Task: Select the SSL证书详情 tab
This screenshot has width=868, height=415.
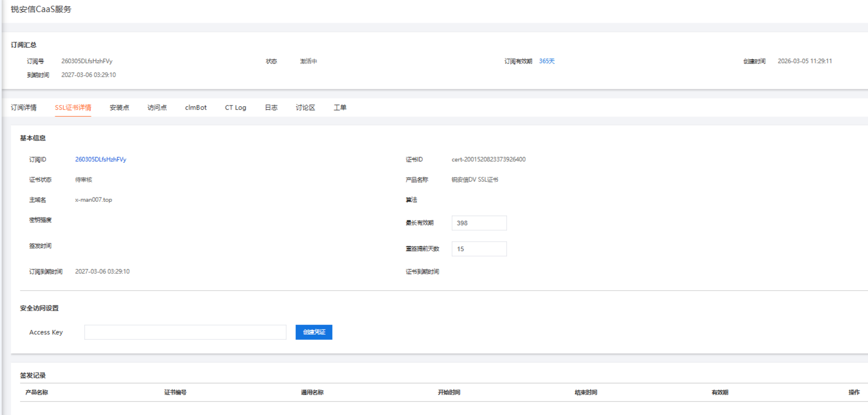Action: coord(73,108)
